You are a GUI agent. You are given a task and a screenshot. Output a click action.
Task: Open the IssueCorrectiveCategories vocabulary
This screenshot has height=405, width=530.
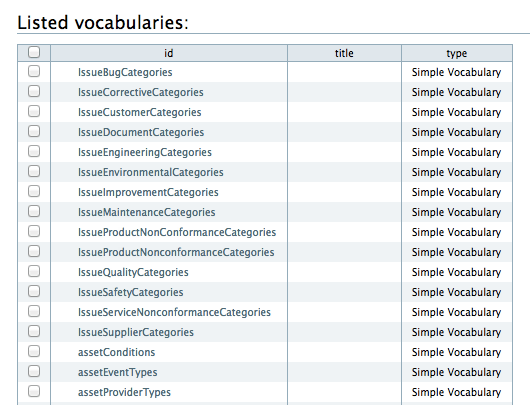(141, 92)
